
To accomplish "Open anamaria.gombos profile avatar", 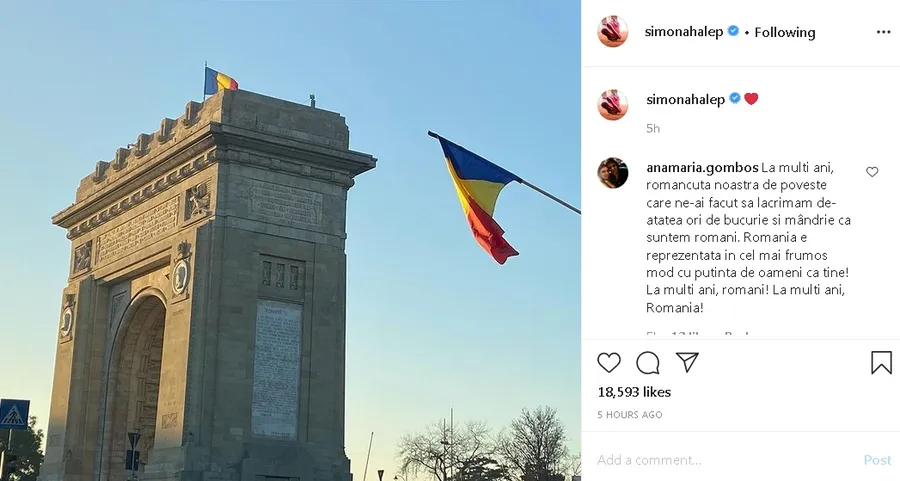I will point(612,173).
